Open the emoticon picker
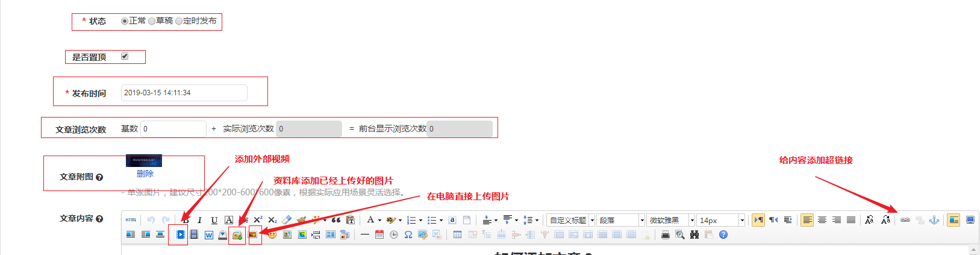Viewport: 980px width, 255px height. (x=272, y=235)
